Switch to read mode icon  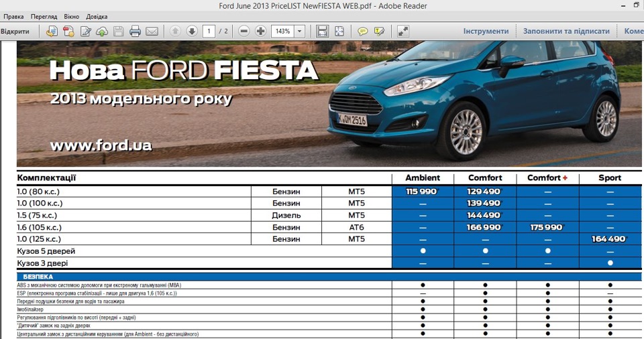tap(403, 31)
